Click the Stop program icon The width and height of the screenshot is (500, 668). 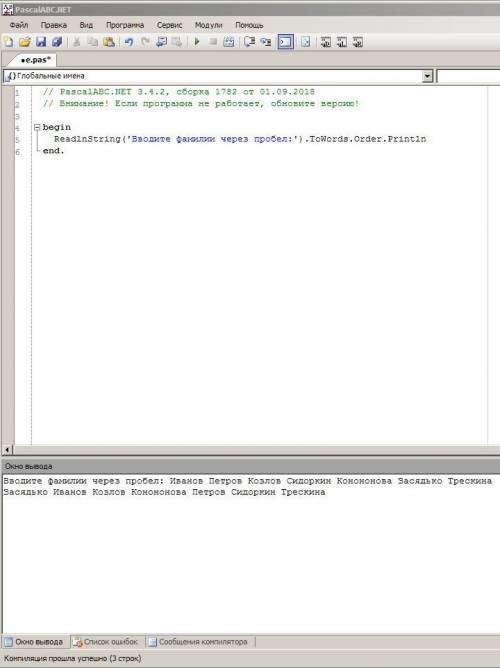pyautogui.click(x=213, y=42)
